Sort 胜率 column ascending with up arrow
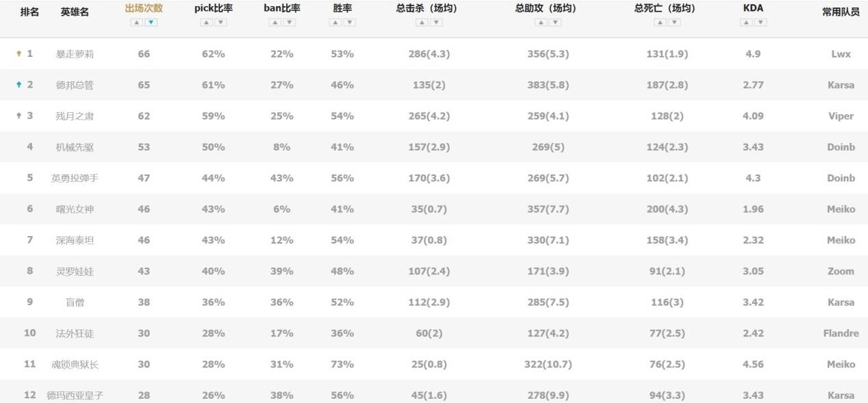Image resolution: width=868 pixels, height=403 pixels. pyautogui.click(x=335, y=23)
